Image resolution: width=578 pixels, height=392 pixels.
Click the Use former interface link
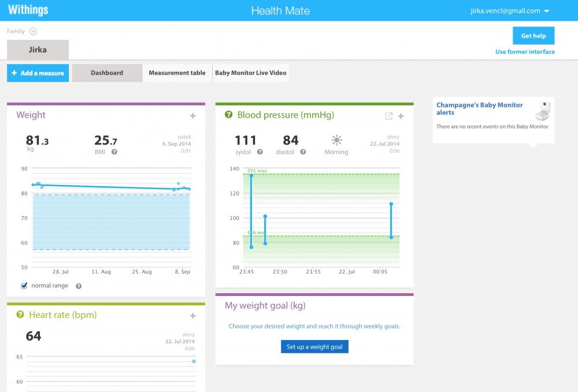click(x=525, y=52)
